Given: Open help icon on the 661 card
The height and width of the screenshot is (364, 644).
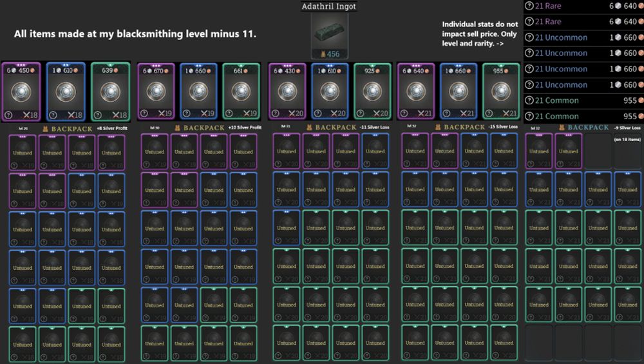Looking at the screenshot, I should click(x=229, y=113).
